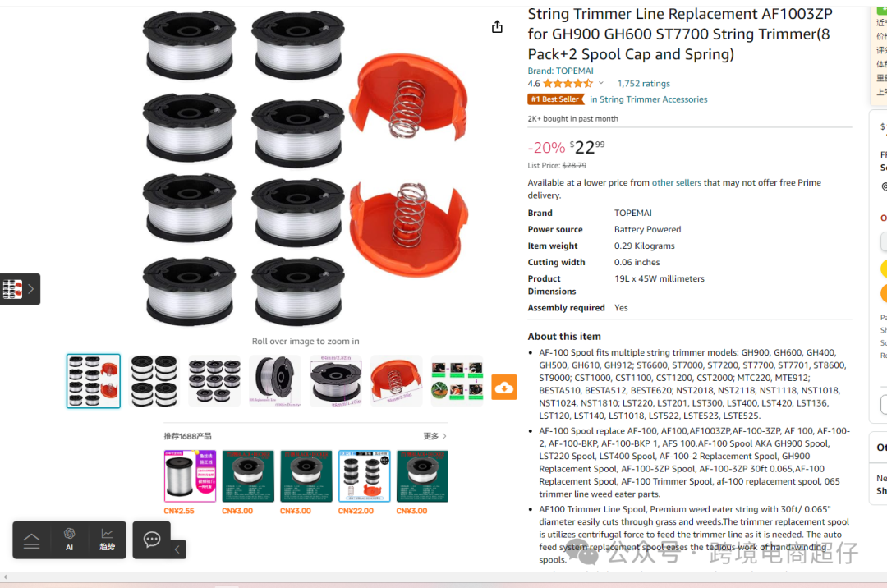Click the hamburger menu icon in bottom toolbar
The height and width of the screenshot is (588, 887).
coord(32,541)
